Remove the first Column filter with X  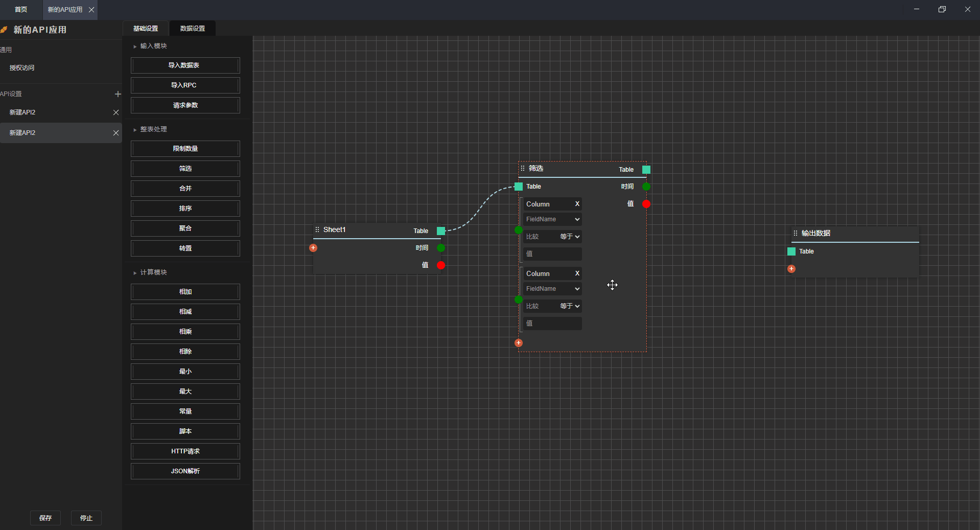click(x=577, y=204)
